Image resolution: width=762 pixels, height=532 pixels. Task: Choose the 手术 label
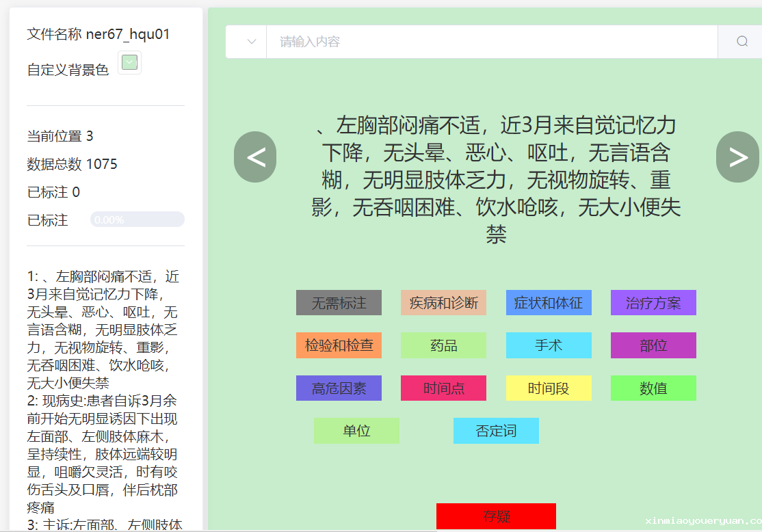(x=549, y=345)
